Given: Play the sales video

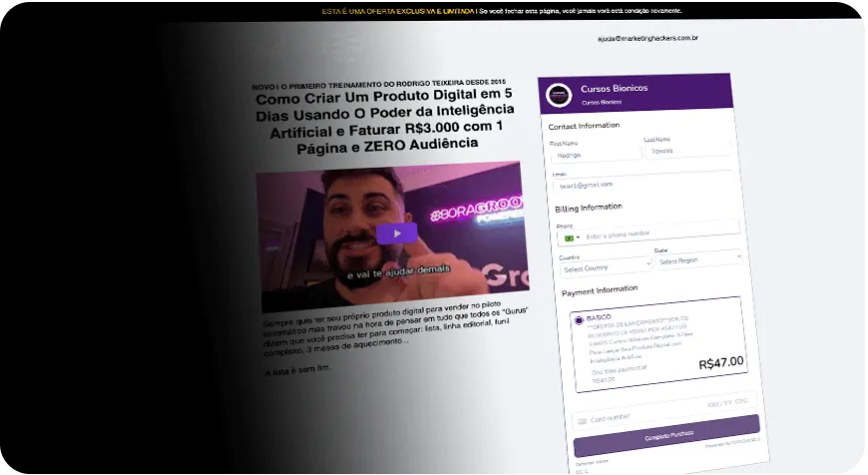Looking at the screenshot, I should (397, 234).
